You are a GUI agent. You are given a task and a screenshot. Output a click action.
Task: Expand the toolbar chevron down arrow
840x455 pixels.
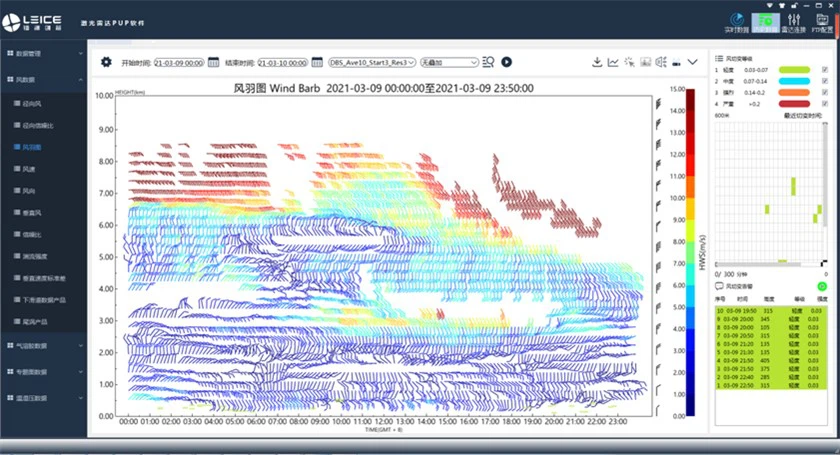tap(693, 62)
